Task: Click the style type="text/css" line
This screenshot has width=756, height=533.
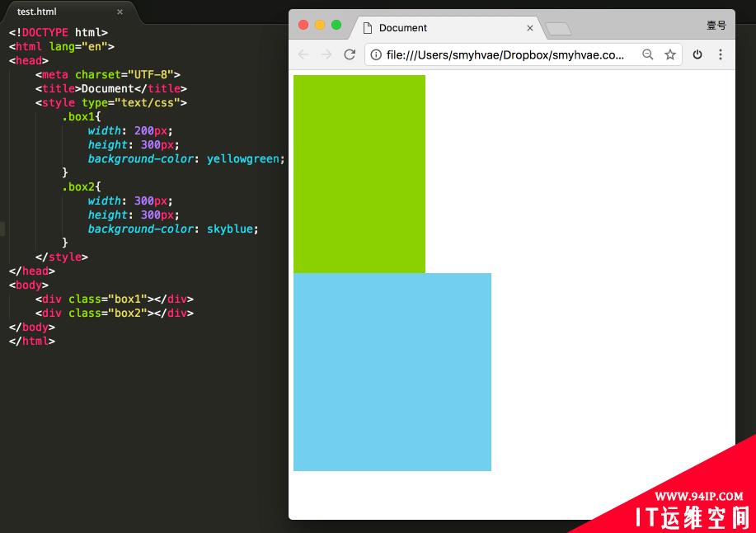Action: [111, 102]
